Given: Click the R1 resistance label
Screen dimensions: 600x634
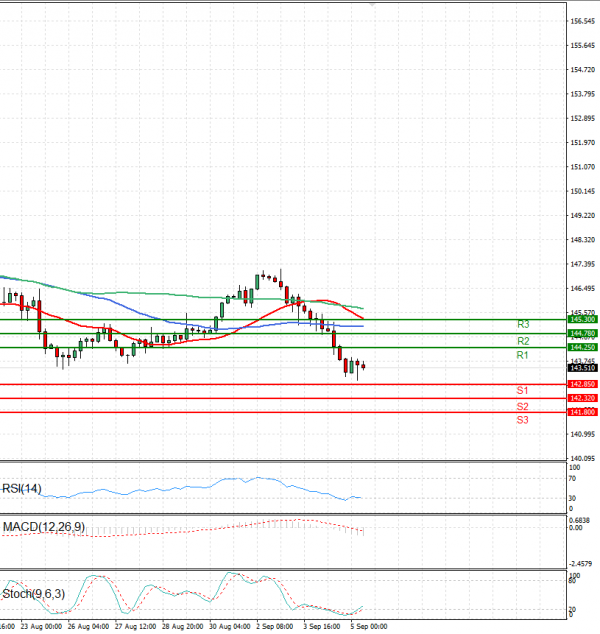Looking at the screenshot, I should (x=522, y=355).
